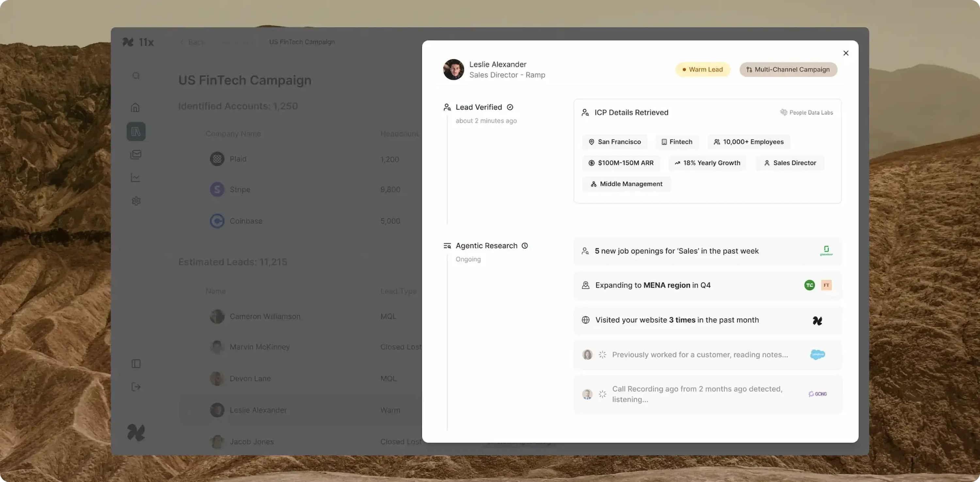Click the Glassdoor source icon
980x482 pixels.
(x=826, y=251)
